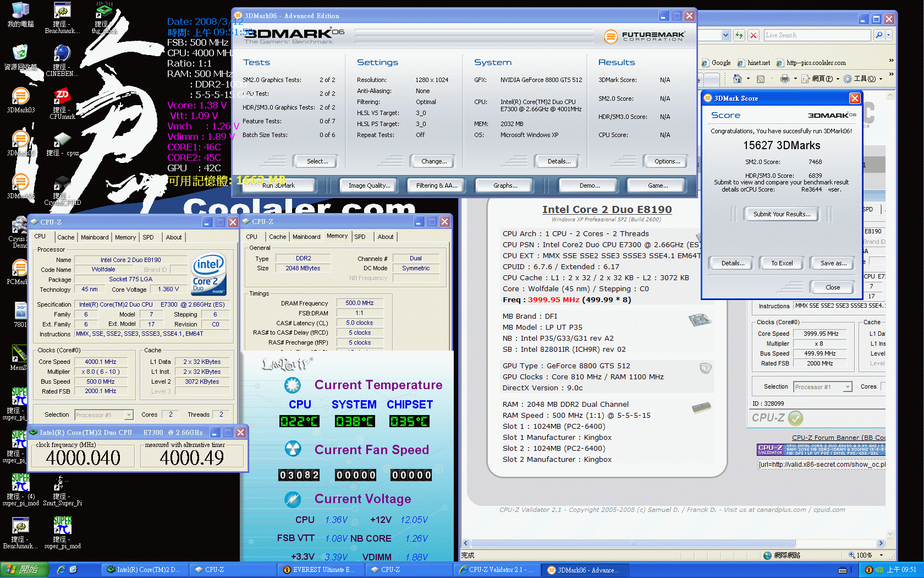Open the Page (網頁) dropdown menu in IE
The width and height of the screenshot is (924, 578).
point(821,79)
